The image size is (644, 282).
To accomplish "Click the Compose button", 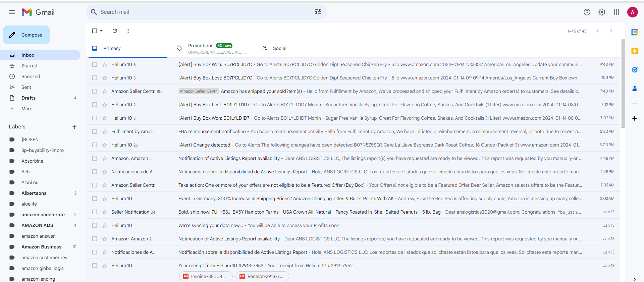I will pos(26,35).
